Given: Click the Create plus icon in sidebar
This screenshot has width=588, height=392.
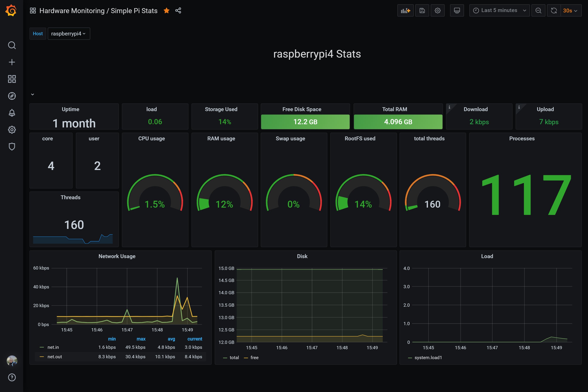Looking at the screenshot, I should (x=12, y=62).
